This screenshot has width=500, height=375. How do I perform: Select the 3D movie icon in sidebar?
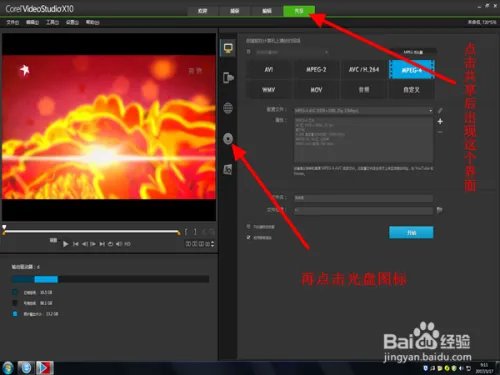[228, 169]
